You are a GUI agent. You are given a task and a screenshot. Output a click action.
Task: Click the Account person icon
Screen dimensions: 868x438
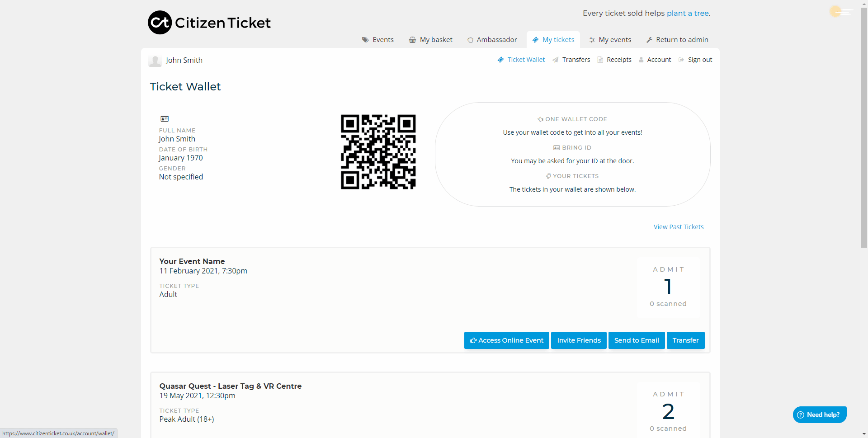[641, 60]
